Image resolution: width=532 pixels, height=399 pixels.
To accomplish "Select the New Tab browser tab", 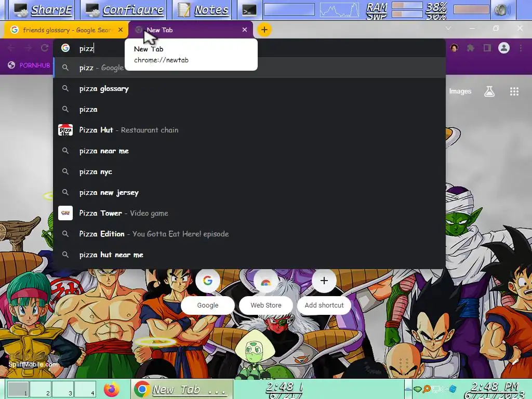I will [191, 30].
